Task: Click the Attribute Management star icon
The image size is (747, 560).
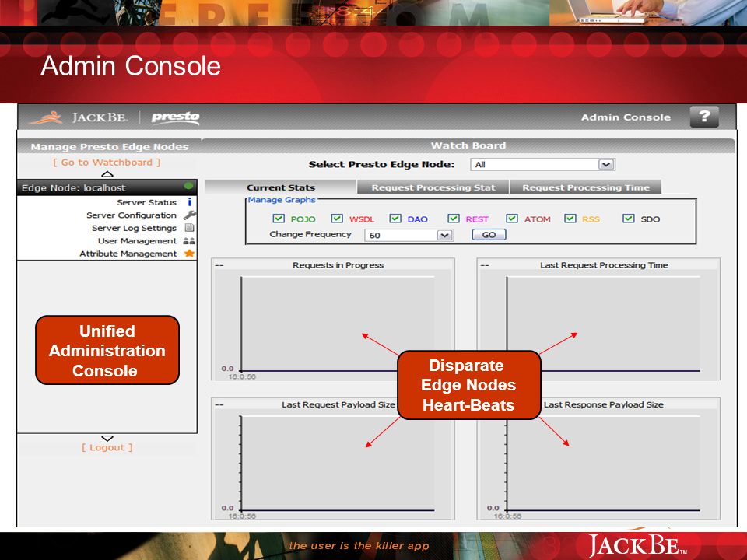Action: (189, 254)
